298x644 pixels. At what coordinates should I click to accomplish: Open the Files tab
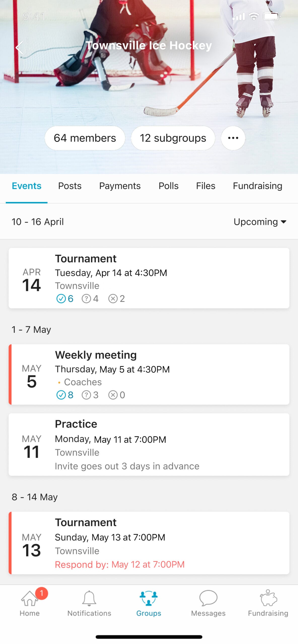(206, 186)
